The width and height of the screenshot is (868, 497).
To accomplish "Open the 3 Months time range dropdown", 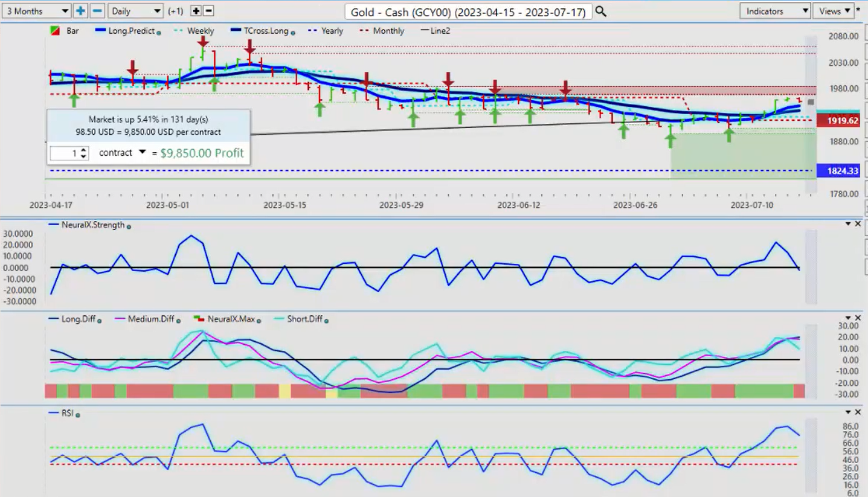I will 36,11.
